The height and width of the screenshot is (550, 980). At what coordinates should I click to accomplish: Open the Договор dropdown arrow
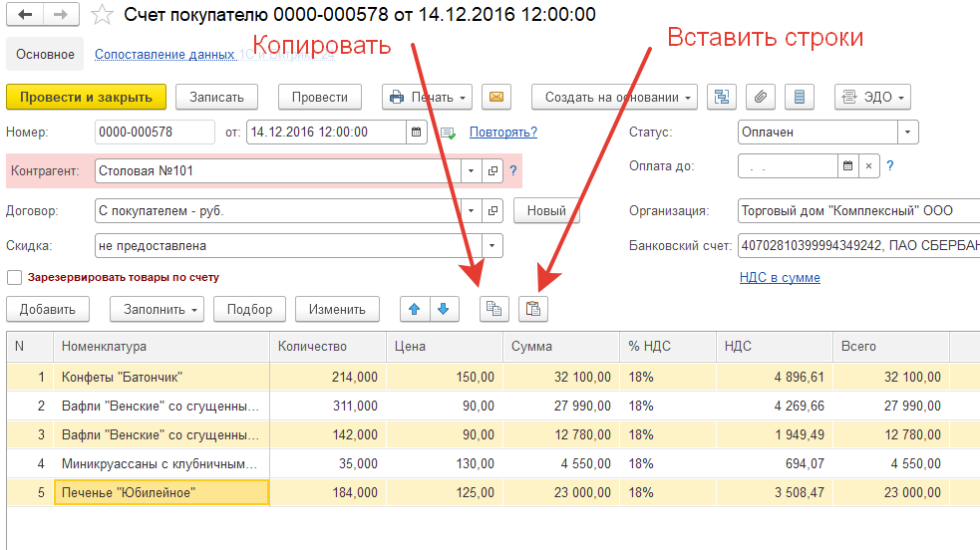point(472,211)
